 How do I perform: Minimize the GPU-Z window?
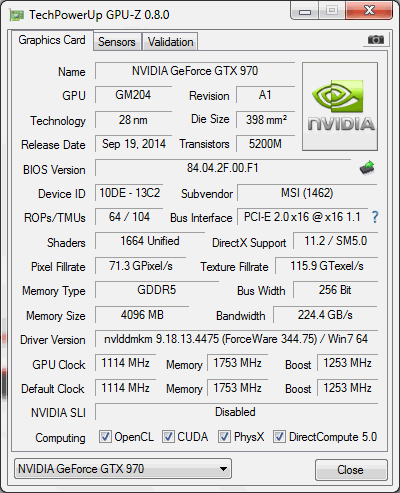(305, 11)
